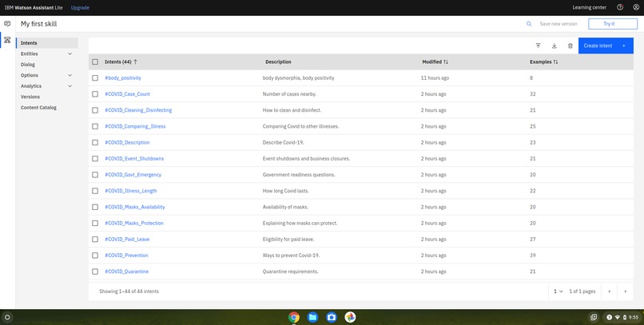Image resolution: width=644 pixels, height=325 pixels.
Task: Click the Description column header
Action: 278,62
